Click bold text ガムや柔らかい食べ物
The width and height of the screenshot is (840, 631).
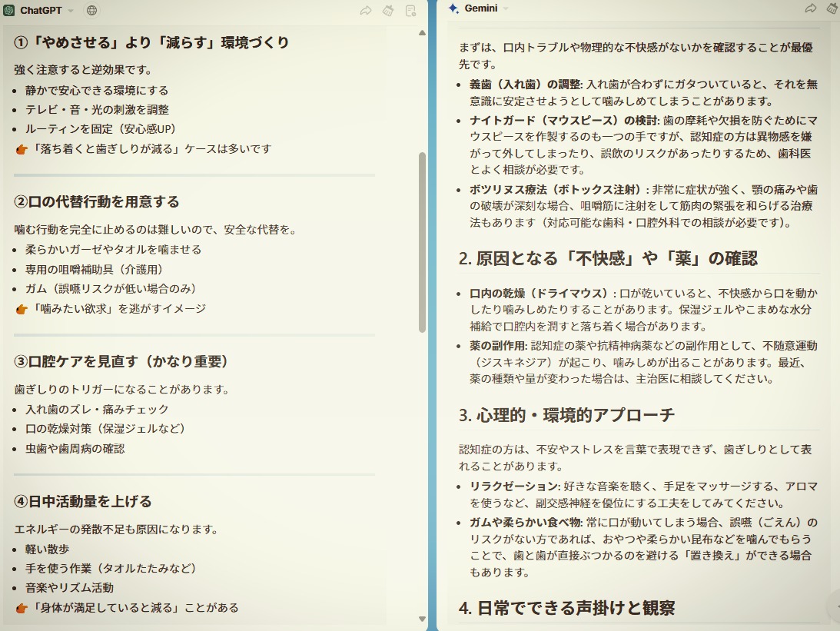[x=525, y=523]
